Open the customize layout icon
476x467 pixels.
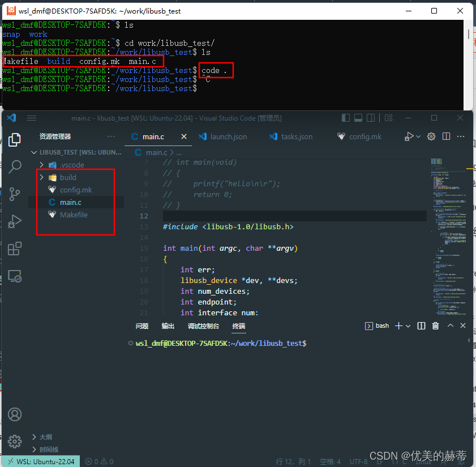tap(389, 118)
